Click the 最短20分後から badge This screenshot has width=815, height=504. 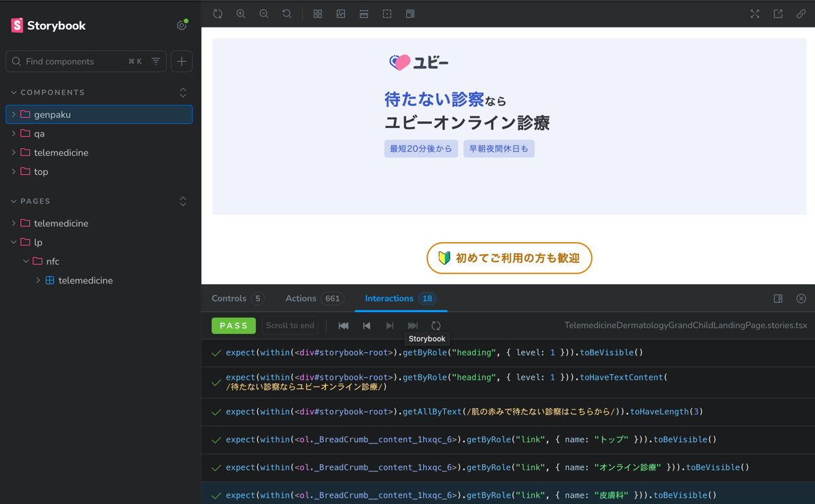(421, 148)
